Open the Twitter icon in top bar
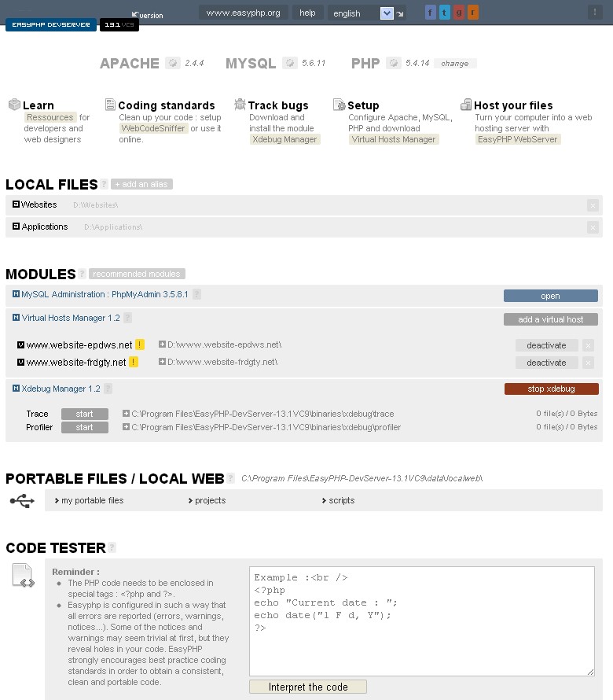 pyautogui.click(x=444, y=13)
